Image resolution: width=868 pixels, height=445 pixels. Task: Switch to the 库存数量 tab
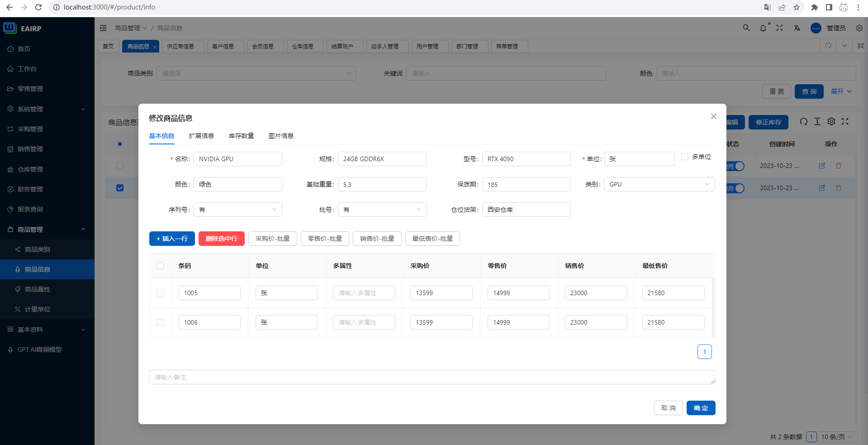click(241, 136)
